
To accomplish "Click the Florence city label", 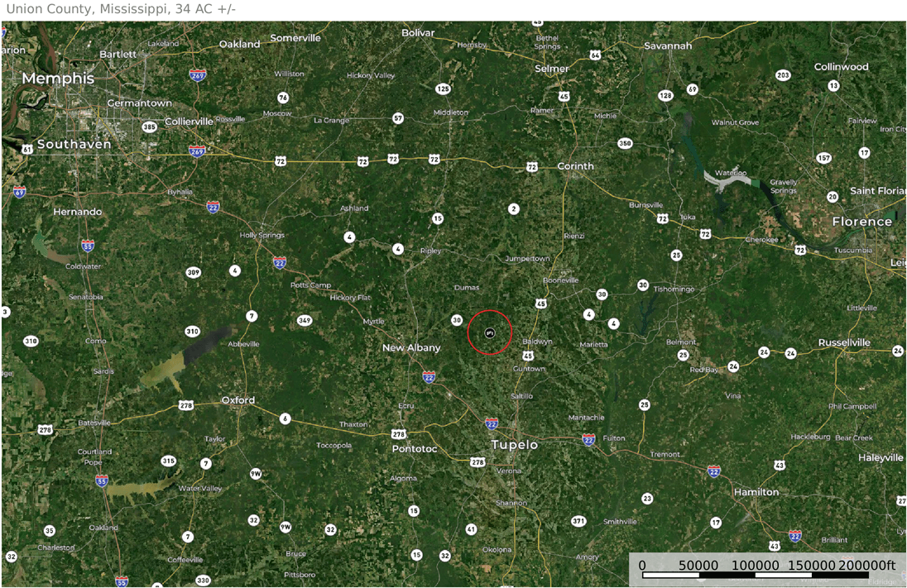I will click(x=861, y=222).
